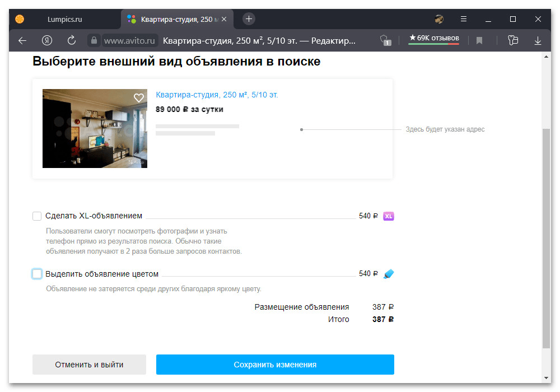Screen dimensions: 560x392
Task: Click the Сохранить изменения button
Action: coord(275,365)
